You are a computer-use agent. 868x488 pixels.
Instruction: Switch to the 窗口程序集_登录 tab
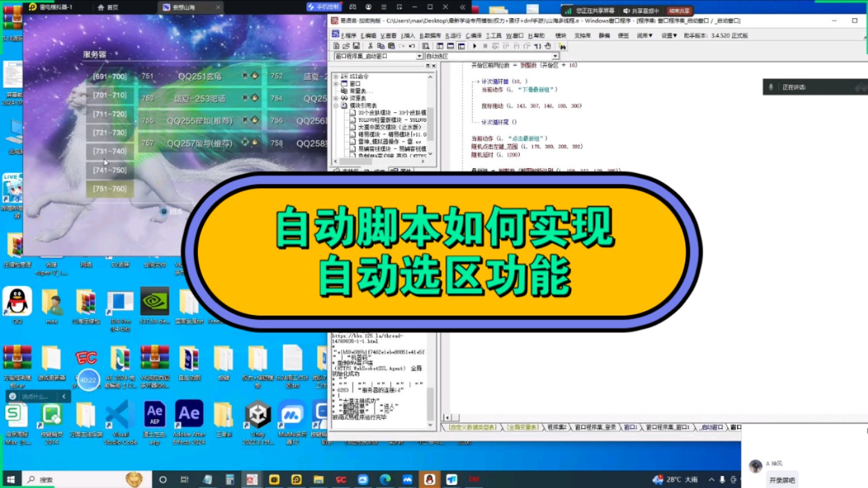[x=595, y=427]
